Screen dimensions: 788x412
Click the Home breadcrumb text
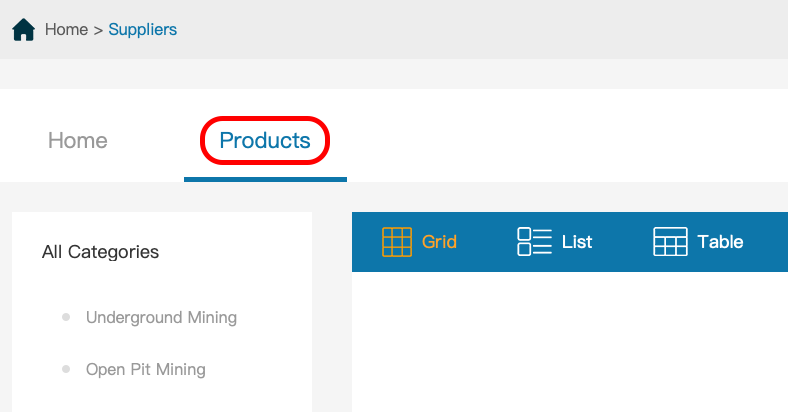(x=66, y=30)
